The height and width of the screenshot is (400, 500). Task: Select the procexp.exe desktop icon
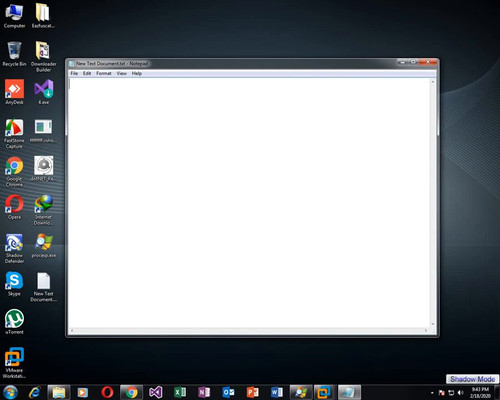[x=44, y=246]
